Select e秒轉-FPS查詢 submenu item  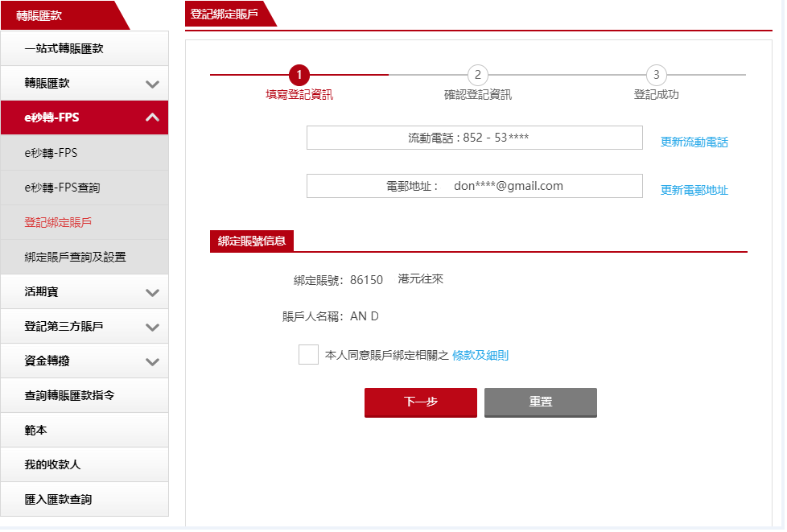(x=84, y=188)
